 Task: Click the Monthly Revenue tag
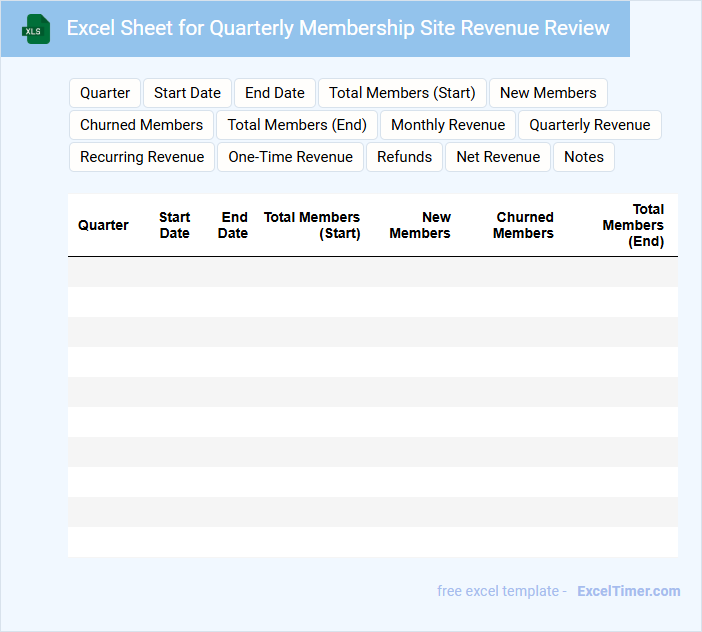pyautogui.click(x=448, y=125)
